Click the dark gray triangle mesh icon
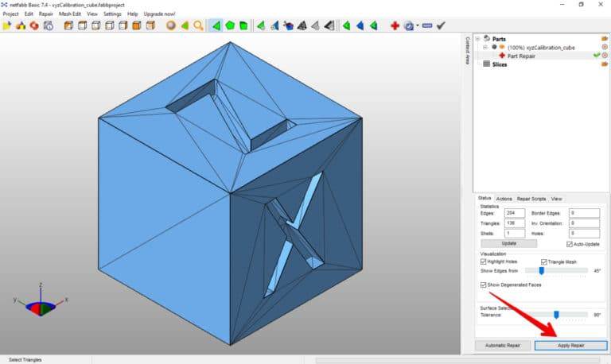This screenshot has width=611, height=364. [302, 25]
